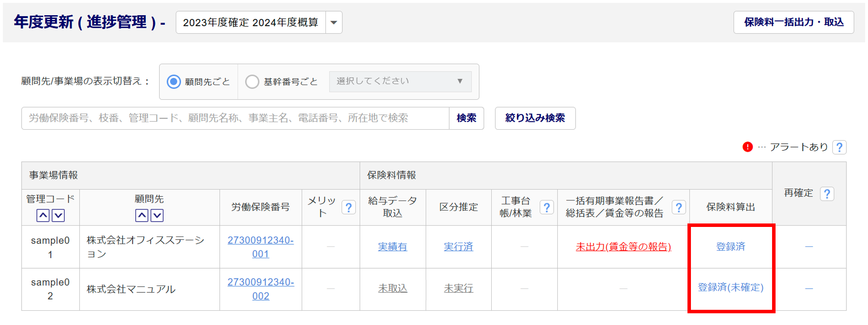Screen dimensions: 868x325
Task: Click 未出力(賃金等の報告) red link
Action: click(x=623, y=247)
